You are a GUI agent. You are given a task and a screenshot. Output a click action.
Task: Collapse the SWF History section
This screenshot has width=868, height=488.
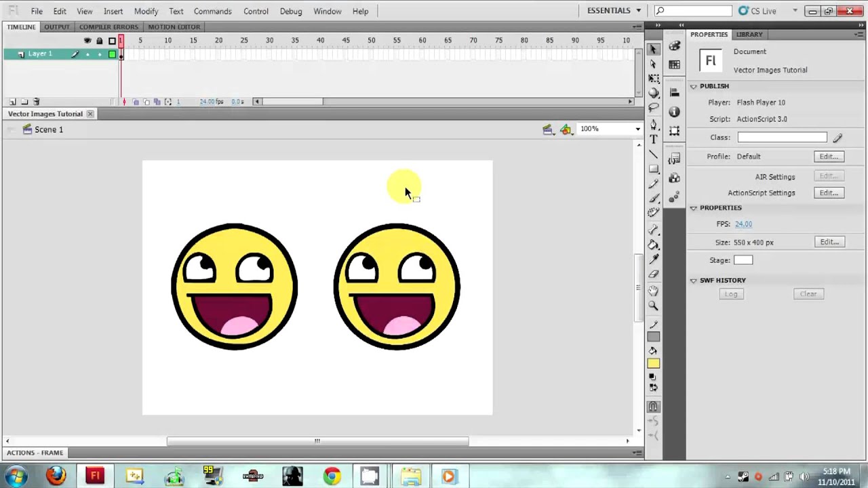click(694, 281)
